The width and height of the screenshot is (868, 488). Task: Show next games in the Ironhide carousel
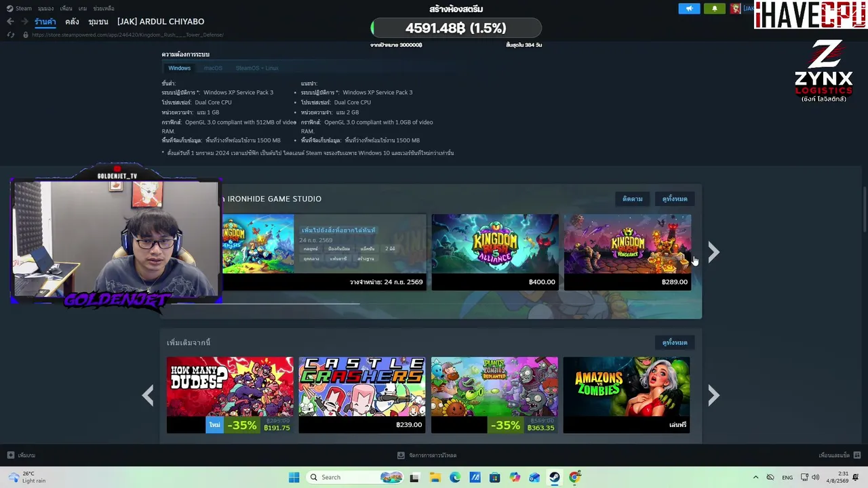pos(713,252)
